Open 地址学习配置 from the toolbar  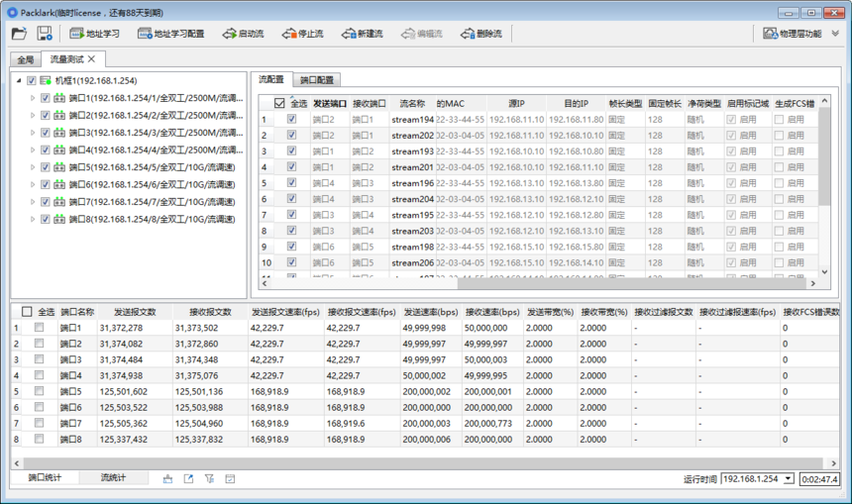(171, 34)
